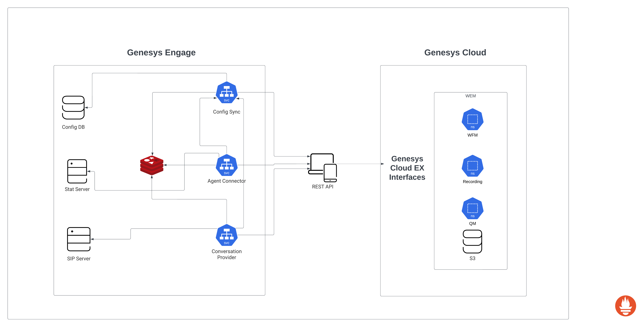Viewport: 644px width, 327px height.
Task: Select the S3 storage icon
Action: (472, 241)
